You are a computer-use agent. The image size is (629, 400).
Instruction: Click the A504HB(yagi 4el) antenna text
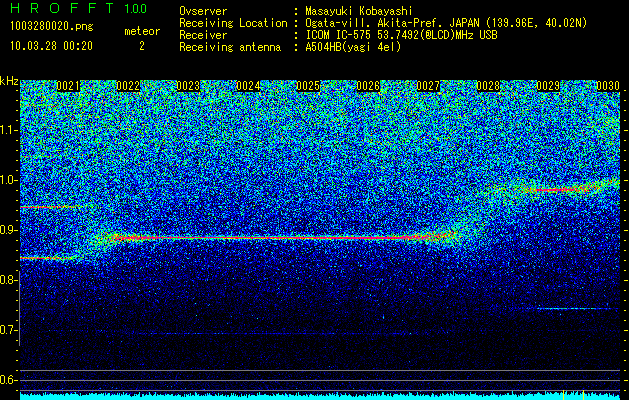coord(353,47)
